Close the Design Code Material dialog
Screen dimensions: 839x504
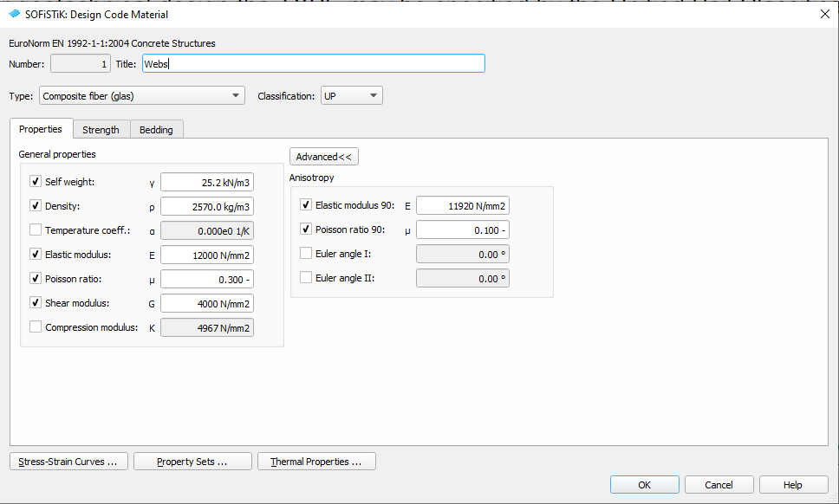click(x=824, y=14)
